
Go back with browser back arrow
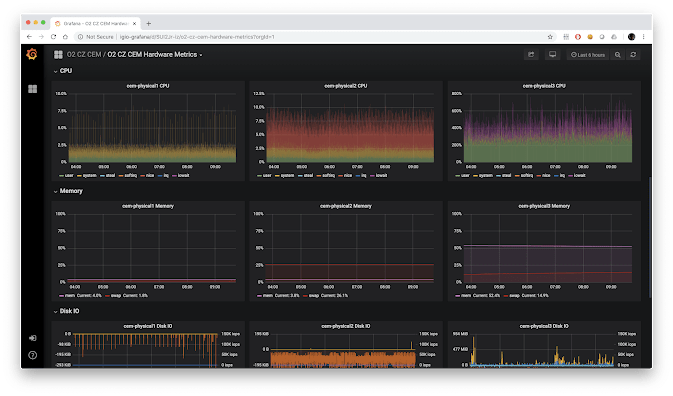(29, 37)
